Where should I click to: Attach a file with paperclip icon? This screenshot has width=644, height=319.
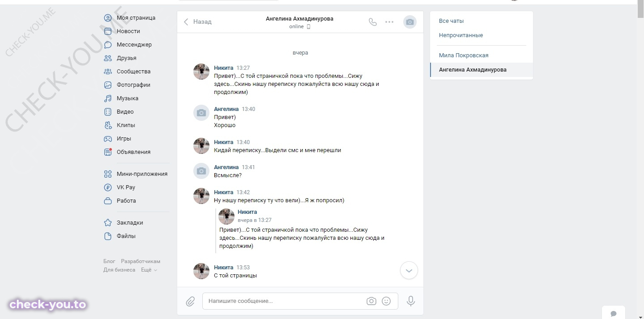pos(191,302)
